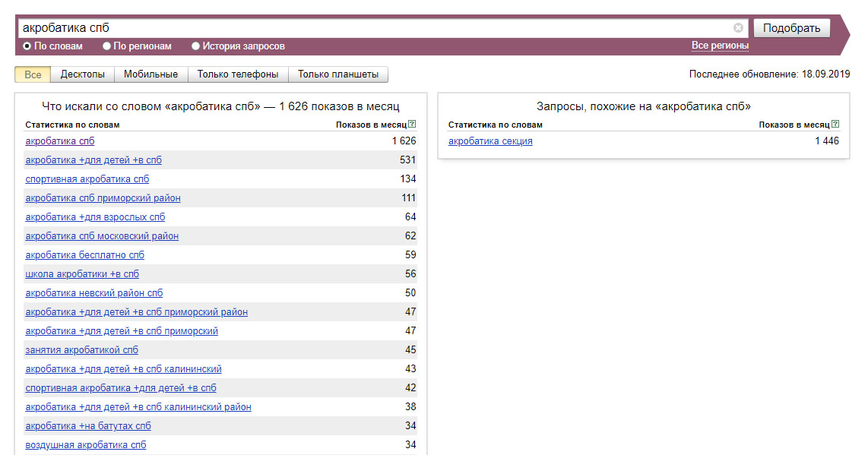868x474 pixels.
Task: Open the «акробатика секция» similar query link
Action: [490, 141]
